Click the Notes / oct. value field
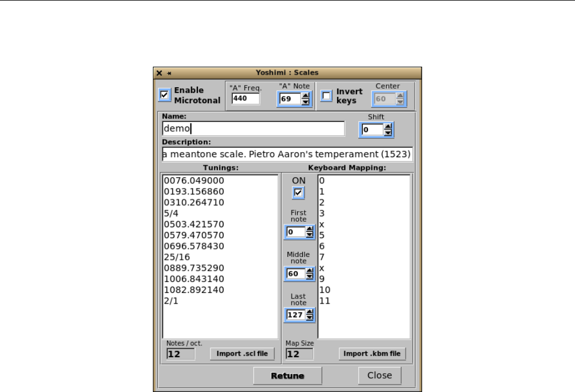The width and height of the screenshot is (575, 392). click(x=180, y=354)
